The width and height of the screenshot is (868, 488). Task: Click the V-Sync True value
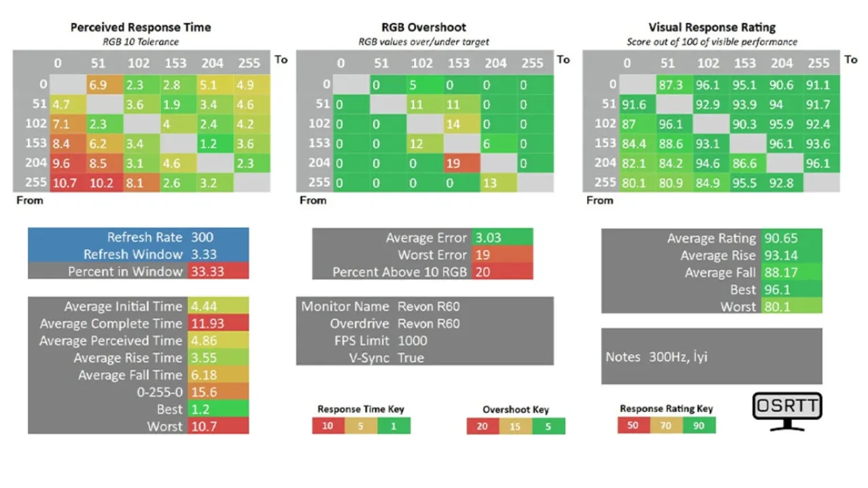point(411,358)
